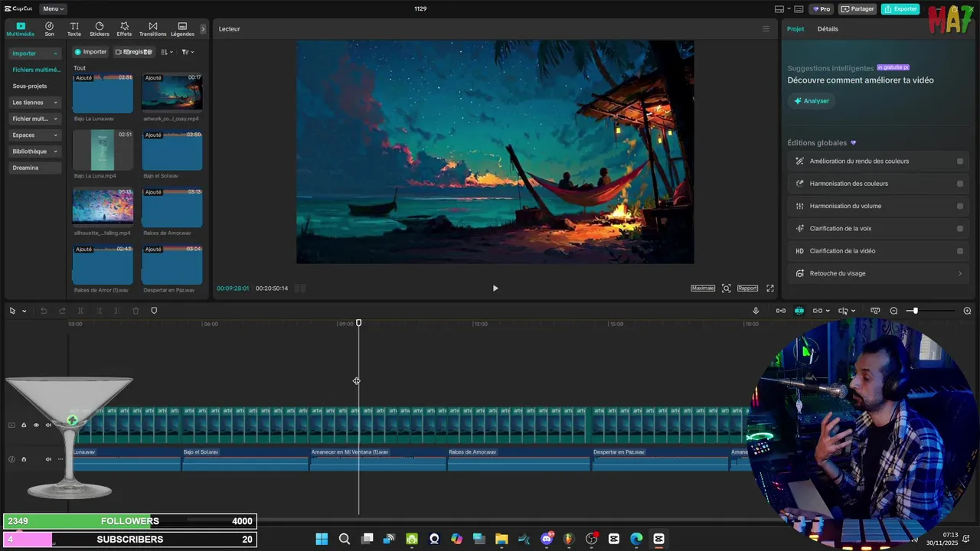Viewport: 980px width, 551px height.
Task: Enable Clarification de la voix checkbox
Action: point(960,229)
